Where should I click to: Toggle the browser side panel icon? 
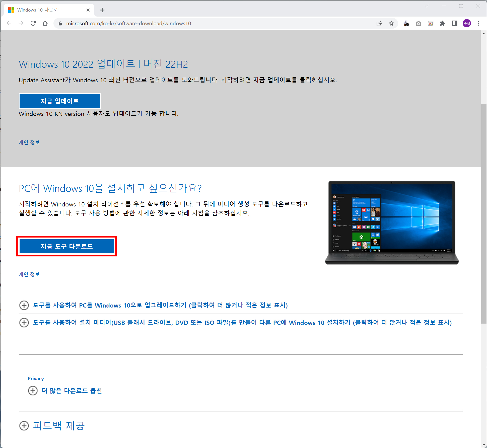pos(454,23)
